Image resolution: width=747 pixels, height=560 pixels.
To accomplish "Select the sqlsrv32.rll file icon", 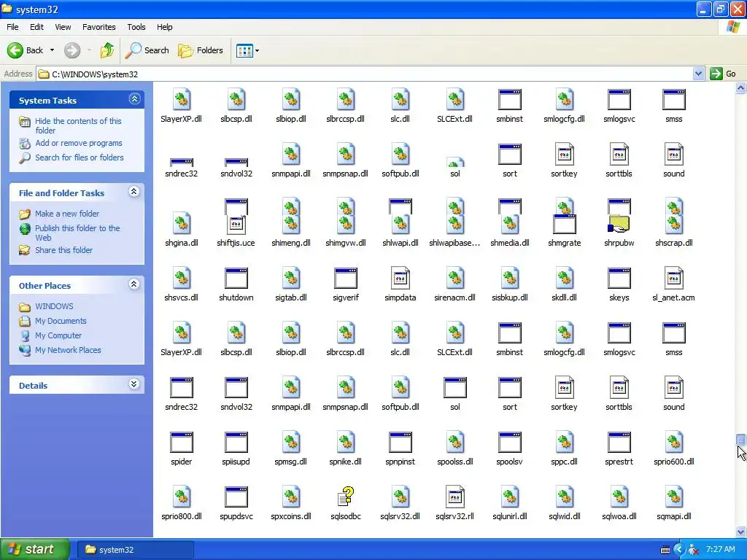I will point(455,497).
